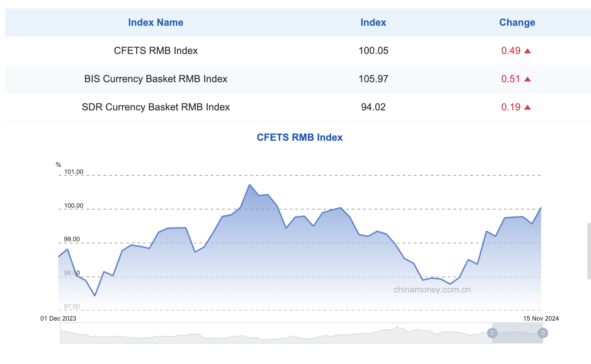Click the Index Name column header
This screenshot has height=364, width=591.
156,23
